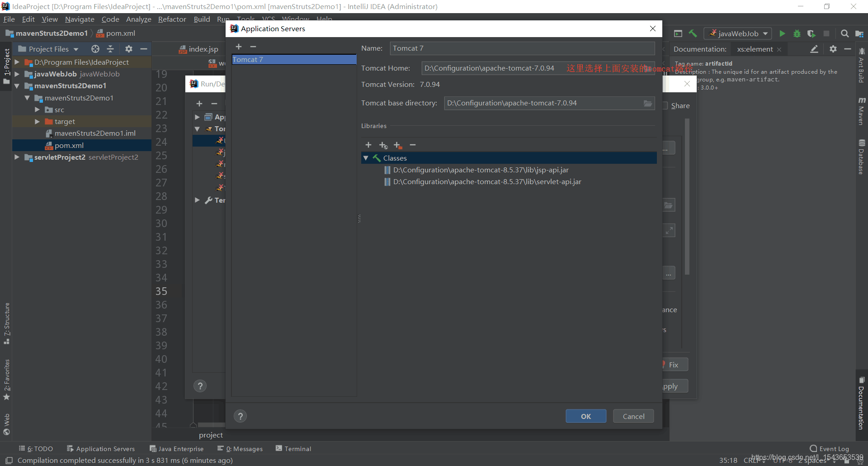Switch to index.jsp editor tab
868x466 pixels.
pos(198,49)
